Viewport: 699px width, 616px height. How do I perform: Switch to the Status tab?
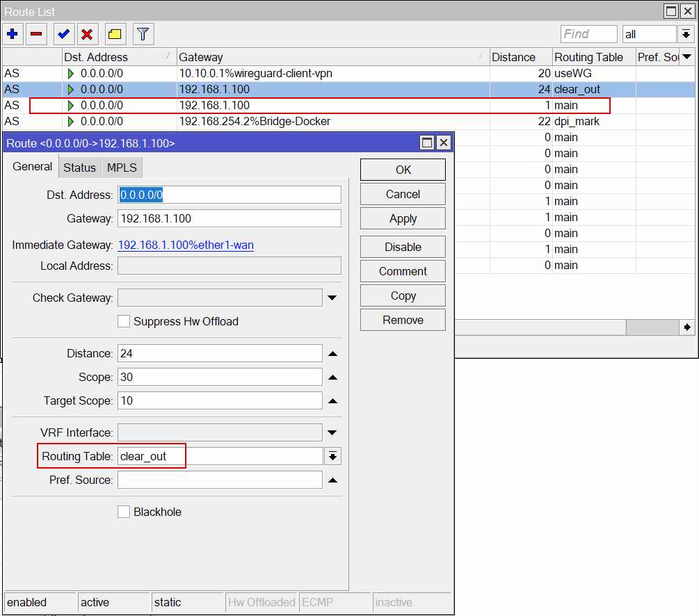(79, 168)
